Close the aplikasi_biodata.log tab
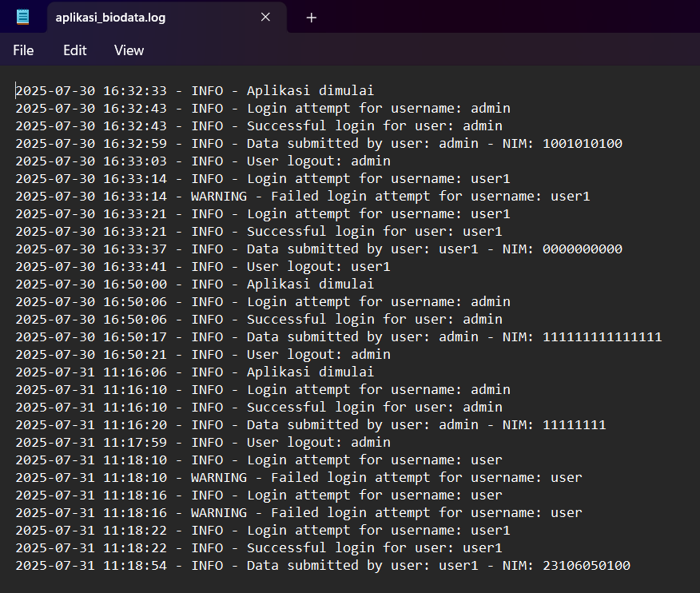This screenshot has width=700, height=593. pos(265,17)
